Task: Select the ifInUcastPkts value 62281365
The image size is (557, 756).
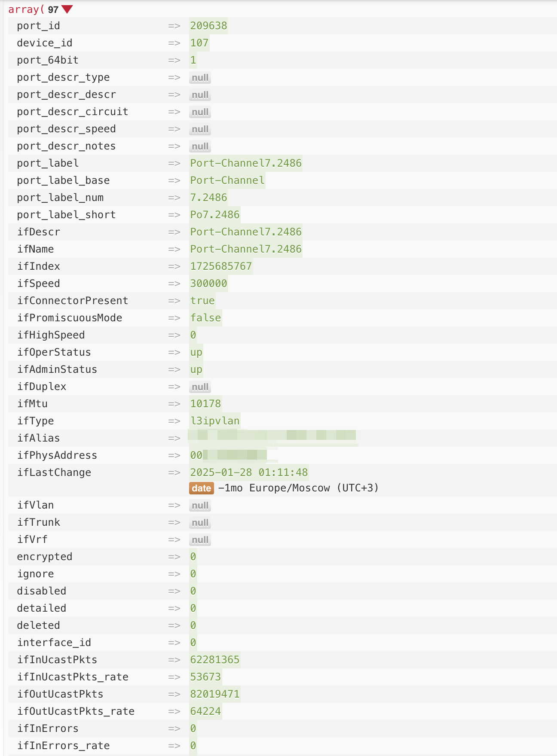Action: (x=215, y=660)
